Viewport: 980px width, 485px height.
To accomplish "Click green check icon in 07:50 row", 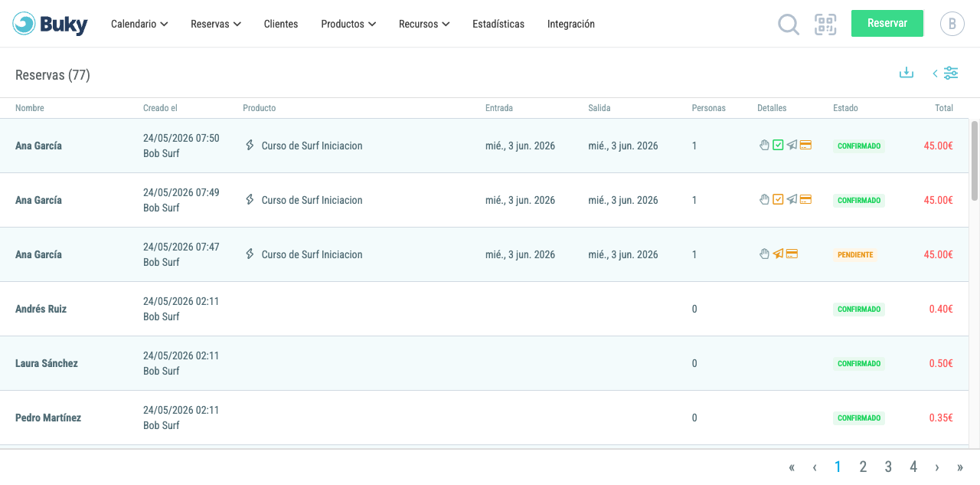I will pos(778,145).
